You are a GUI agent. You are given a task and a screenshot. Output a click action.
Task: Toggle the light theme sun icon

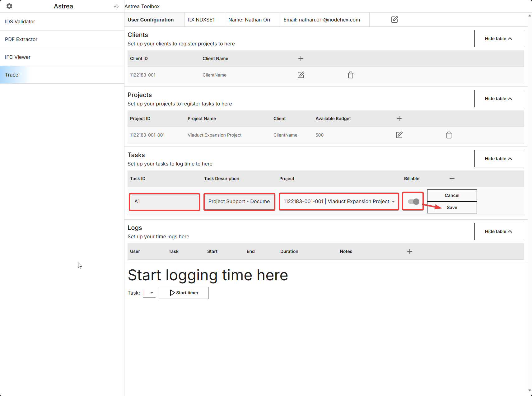(x=116, y=6)
